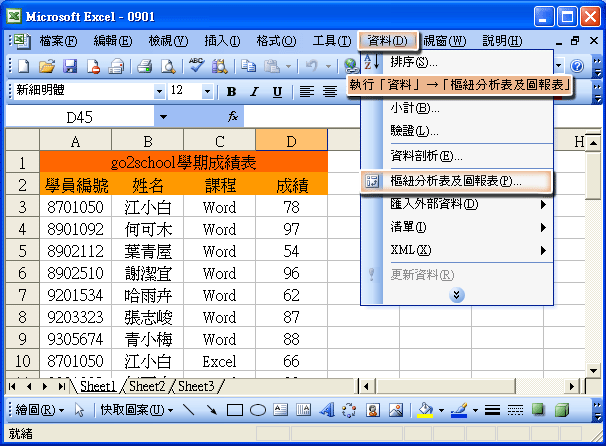Switch to the Sheet3 tab
This screenshot has width=606, height=446.
coord(196,386)
